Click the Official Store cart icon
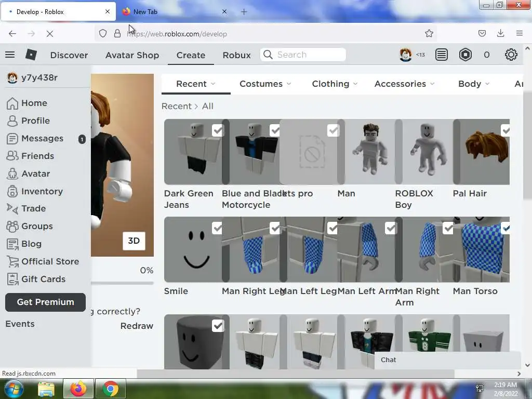 [12, 262]
